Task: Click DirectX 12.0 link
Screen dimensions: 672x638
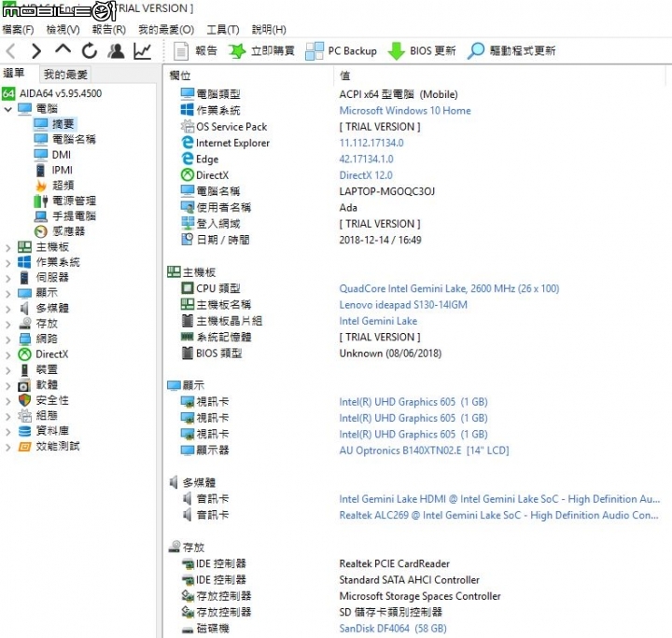Action: [366, 175]
